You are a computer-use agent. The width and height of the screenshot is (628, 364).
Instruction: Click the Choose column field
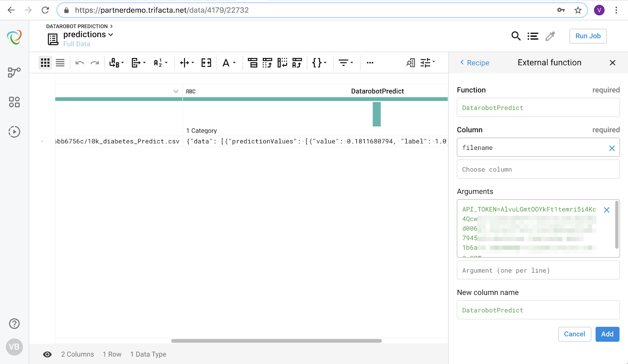coord(538,169)
